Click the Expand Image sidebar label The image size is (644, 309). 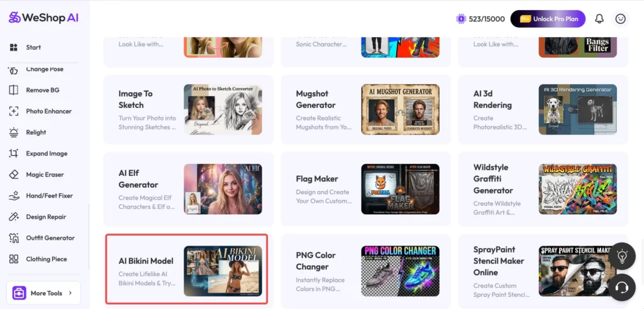[47, 153]
